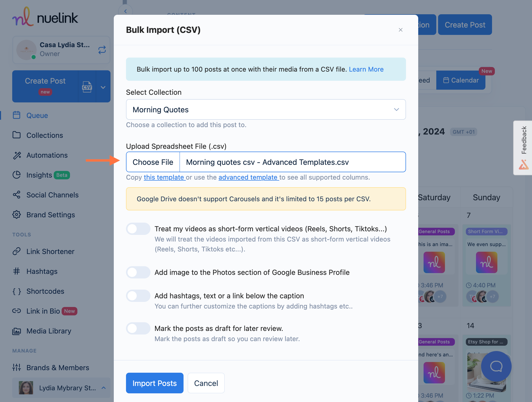Click the sidebar Create Post button
This screenshot has height=402, width=532.
point(45,86)
